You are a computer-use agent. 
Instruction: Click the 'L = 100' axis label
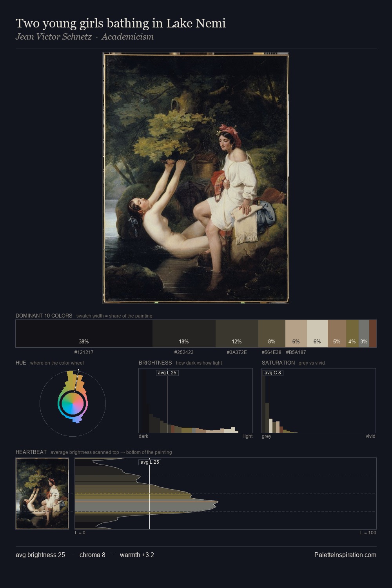368,533
